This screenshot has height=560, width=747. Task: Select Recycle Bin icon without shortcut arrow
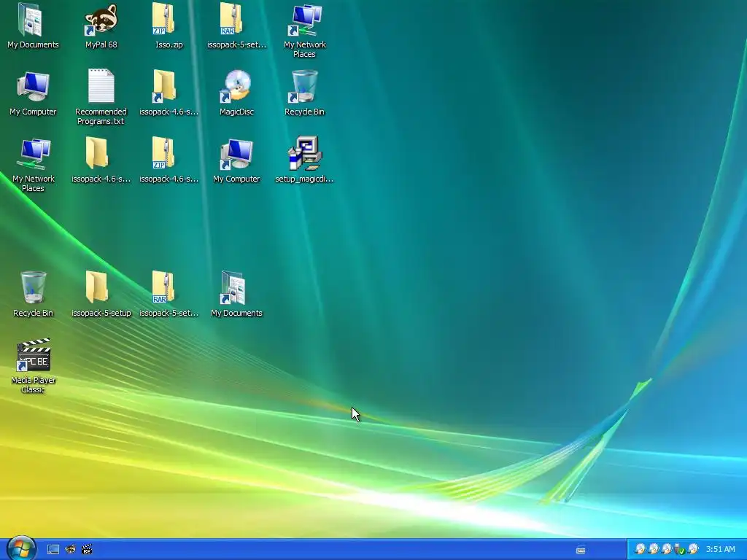(x=34, y=295)
